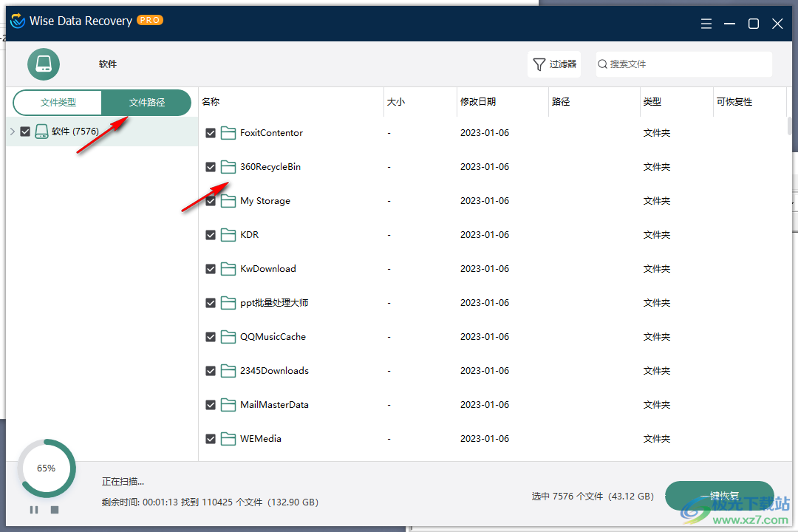Sort by the 类型 column header
The width and height of the screenshot is (798, 532).
[x=676, y=102]
